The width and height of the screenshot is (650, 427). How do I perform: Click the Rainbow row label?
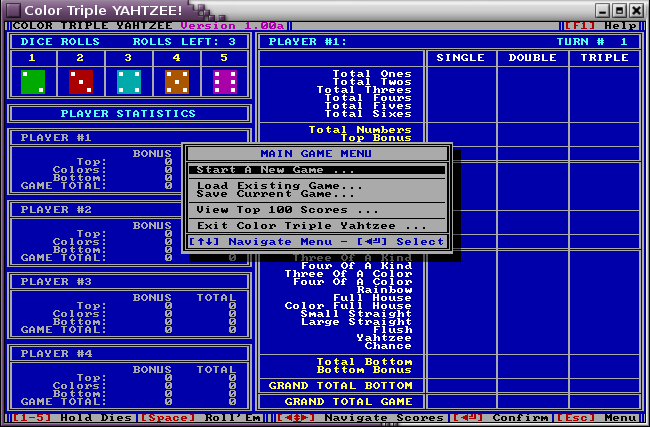pyautogui.click(x=384, y=290)
